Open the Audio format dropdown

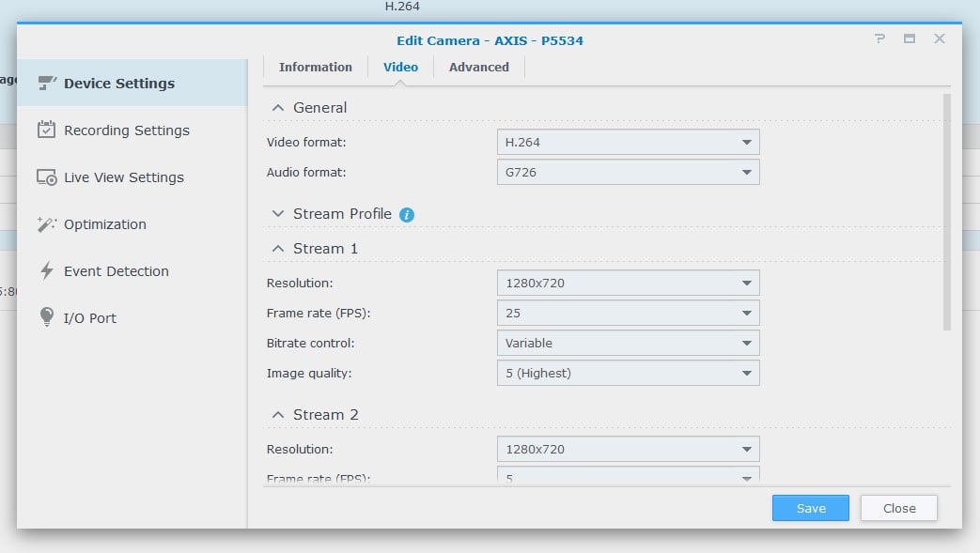coord(629,172)
